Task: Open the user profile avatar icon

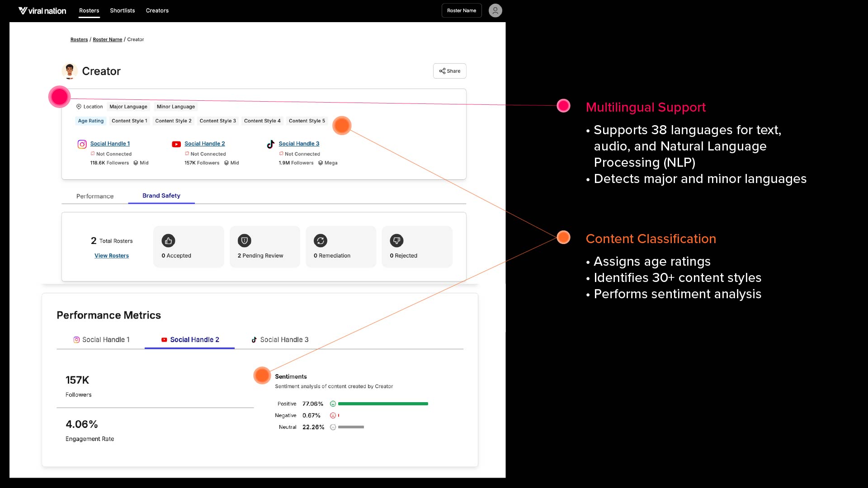Action: 495,10
